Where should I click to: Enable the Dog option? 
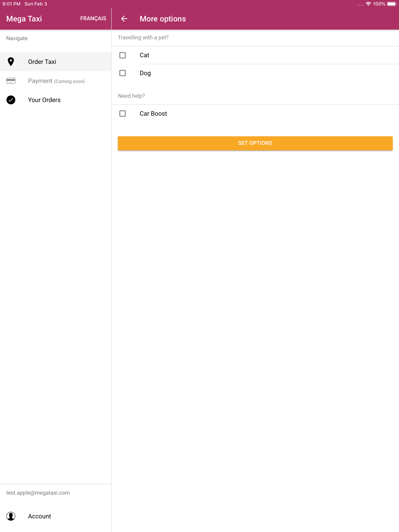pyautogui.click(x=122, y=73)
